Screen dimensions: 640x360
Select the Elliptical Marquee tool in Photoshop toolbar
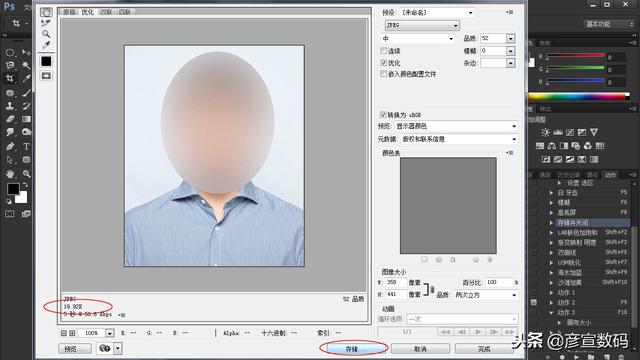click(10, 52)
